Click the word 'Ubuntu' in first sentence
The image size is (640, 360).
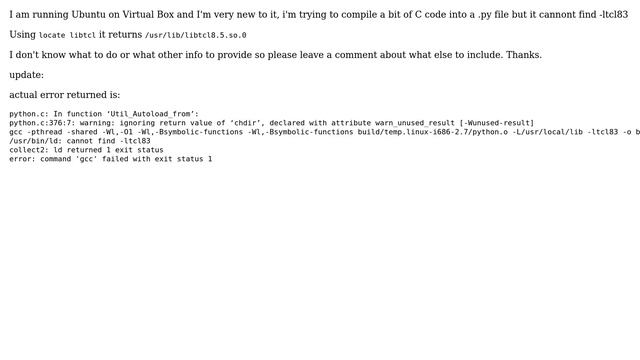pyautogui.click(x=89, y=15)
